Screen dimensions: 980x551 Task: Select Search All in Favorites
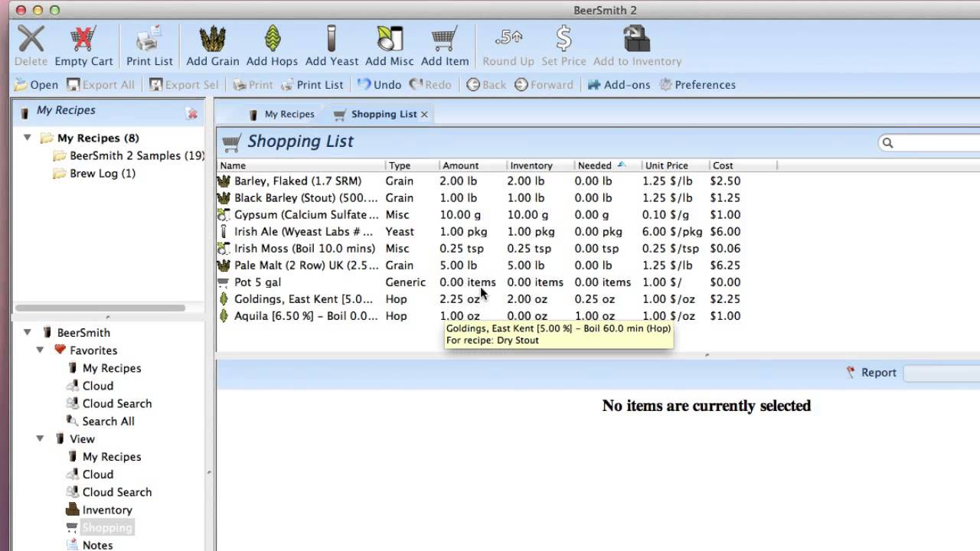[x=100, y=421]
